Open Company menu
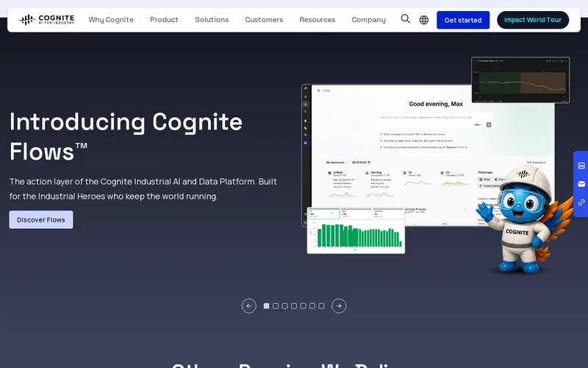 (369, 20)
